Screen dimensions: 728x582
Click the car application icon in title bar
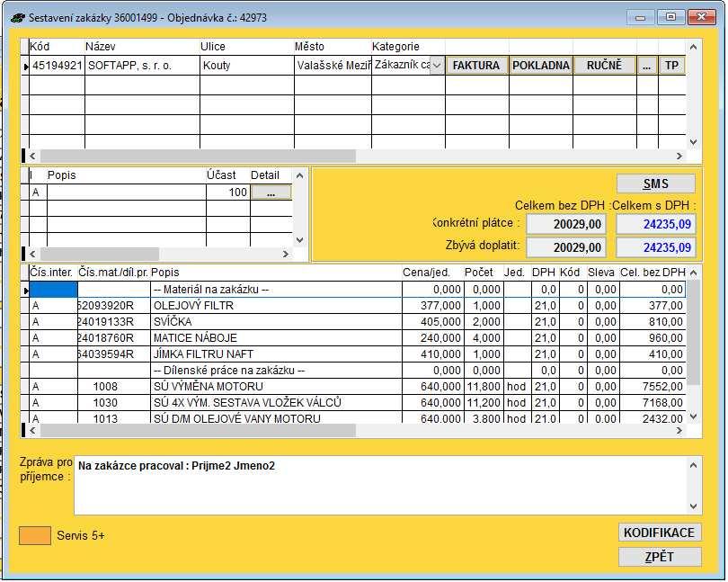pos(18,18)
